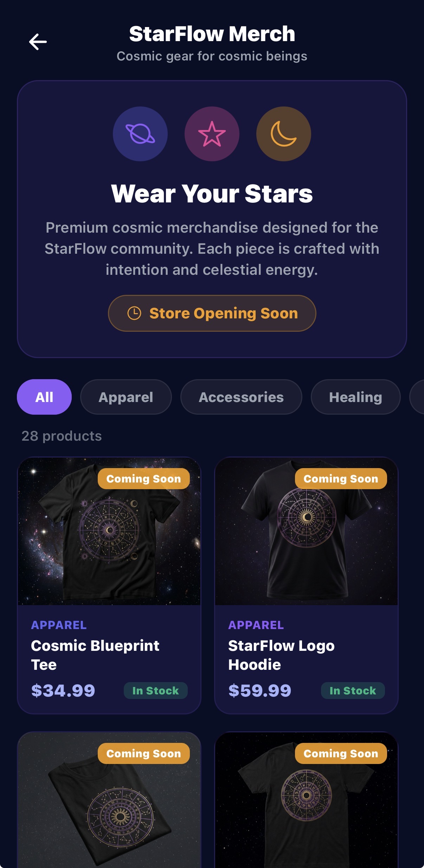The height and width of the screenshot is (868, 424).
Task: Enable the Apparel filter
Action: [x=126, y=397]
